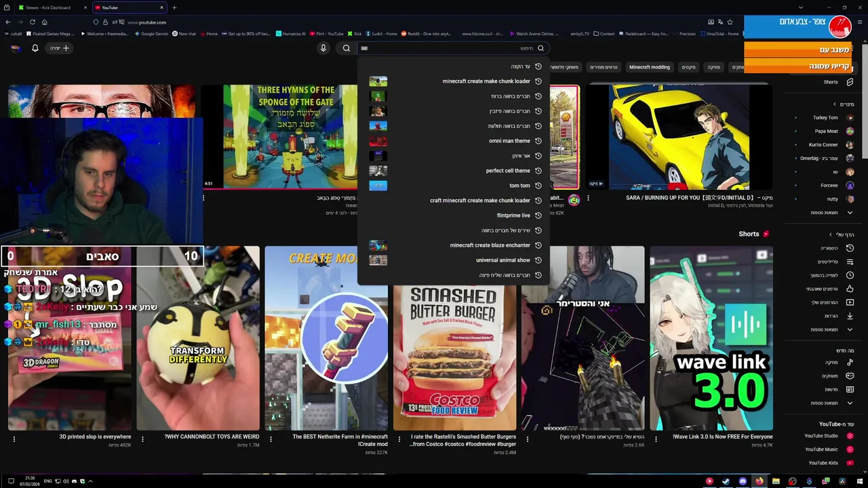
Task: Select the סרטים מצוירים filter chip
Action: click(x=604, y=67)
